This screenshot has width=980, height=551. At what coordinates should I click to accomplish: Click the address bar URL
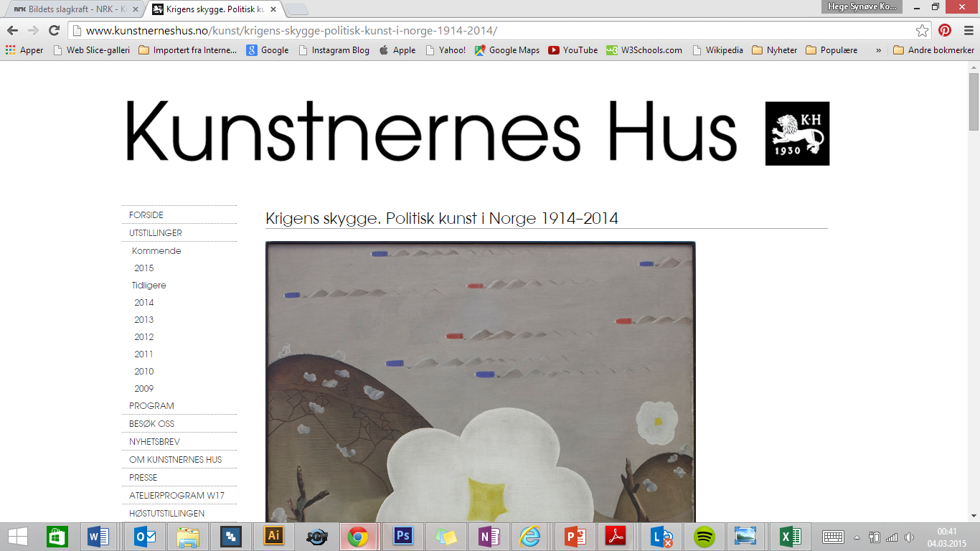(x=291, y=30)
